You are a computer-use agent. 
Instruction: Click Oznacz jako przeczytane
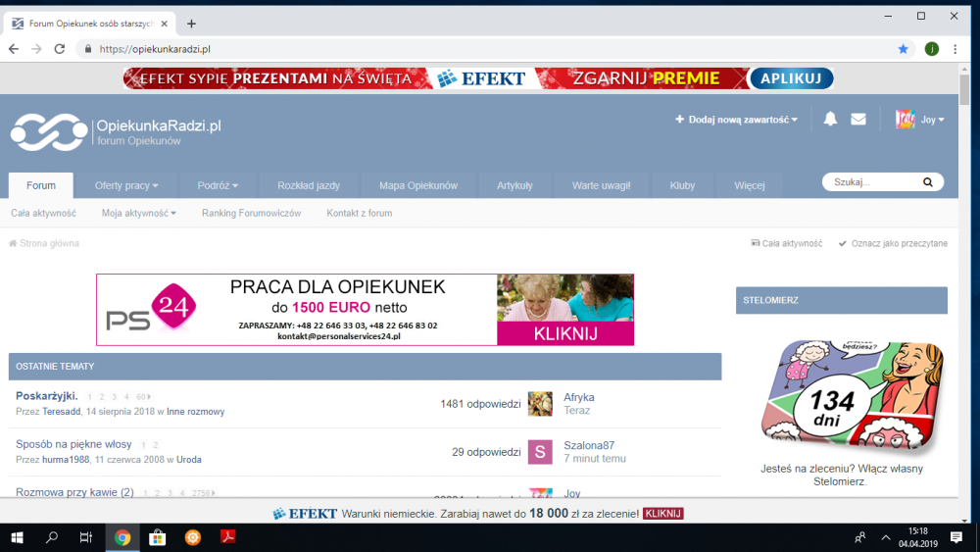click(893, 243)
